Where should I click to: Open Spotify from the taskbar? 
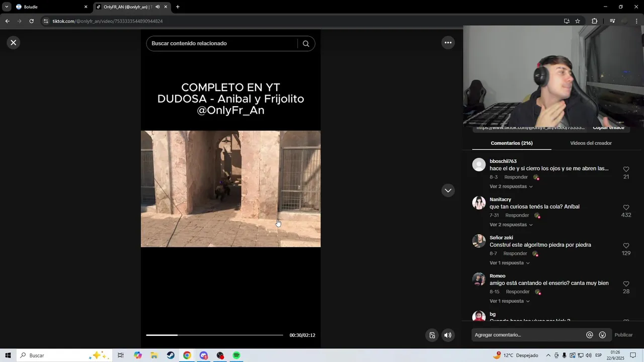[236, 355]
